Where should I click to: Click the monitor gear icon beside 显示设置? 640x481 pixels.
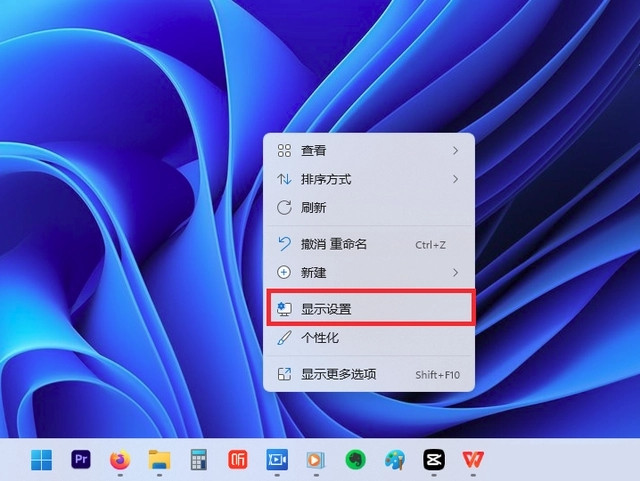point(284,309)
